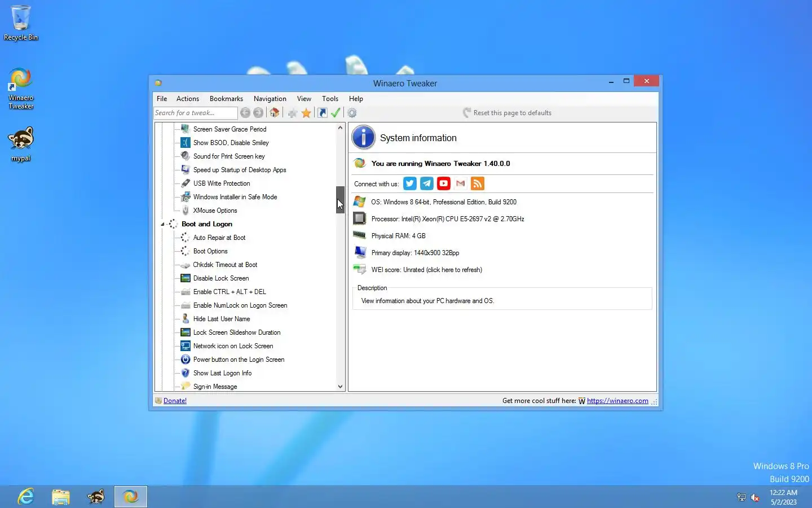
Task: Select the Recycle Bin desktop icon
Action: (x=21, y=23)
